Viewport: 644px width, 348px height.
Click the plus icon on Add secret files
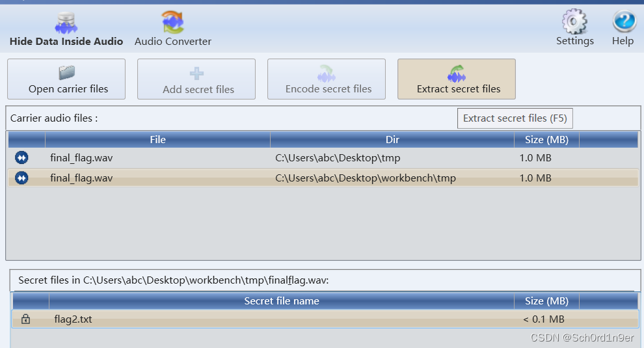(196, 74)
